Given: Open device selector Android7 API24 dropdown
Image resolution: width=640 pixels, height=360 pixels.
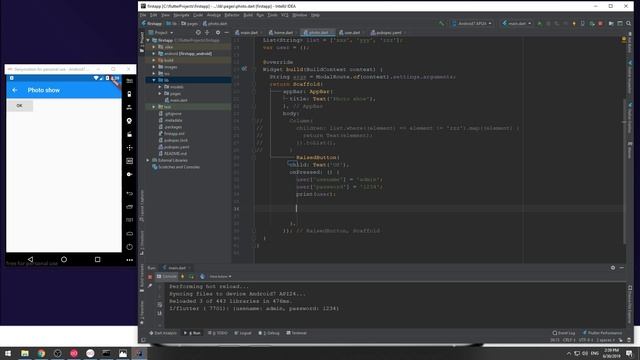Looking at the screenshot, I should coord(472,24).
